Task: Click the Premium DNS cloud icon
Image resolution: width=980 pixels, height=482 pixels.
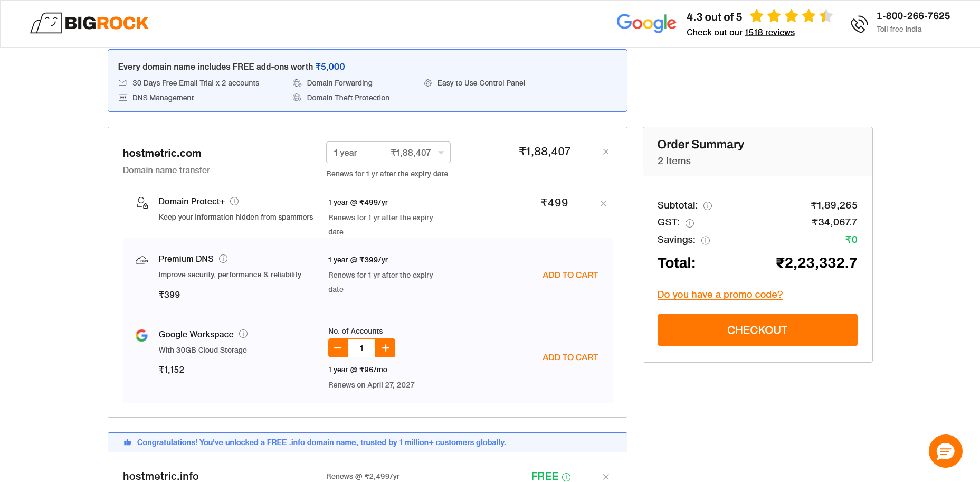Action: click(142, 260)
